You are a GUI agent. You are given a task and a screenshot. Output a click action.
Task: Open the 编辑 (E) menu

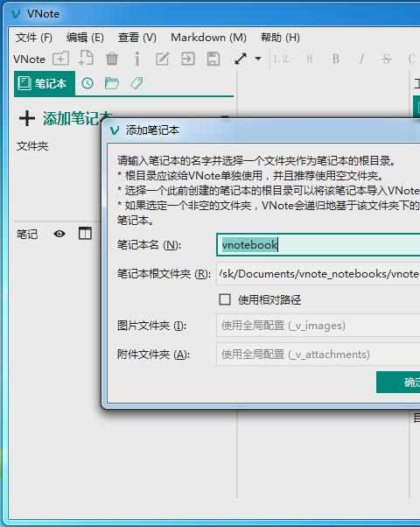click(85, 37)
